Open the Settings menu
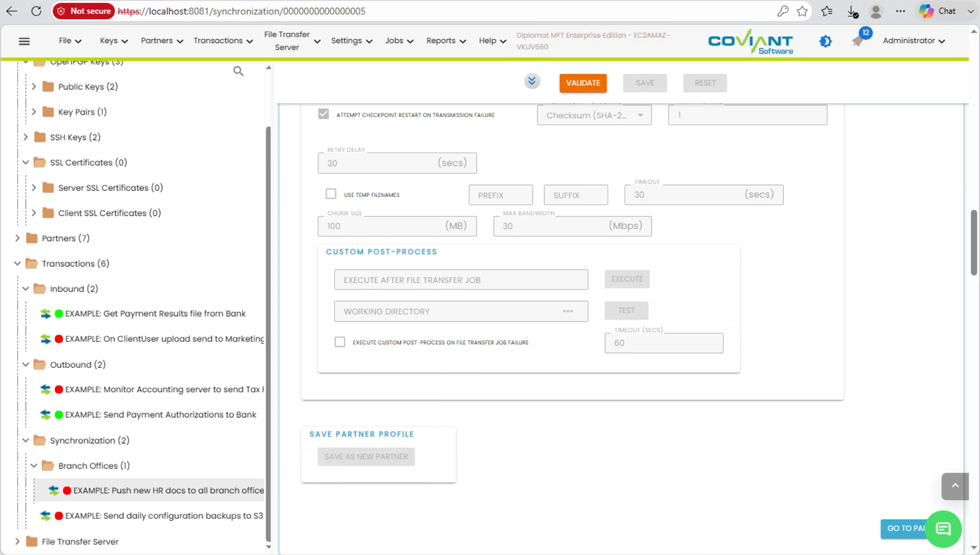 click(351, 41)
